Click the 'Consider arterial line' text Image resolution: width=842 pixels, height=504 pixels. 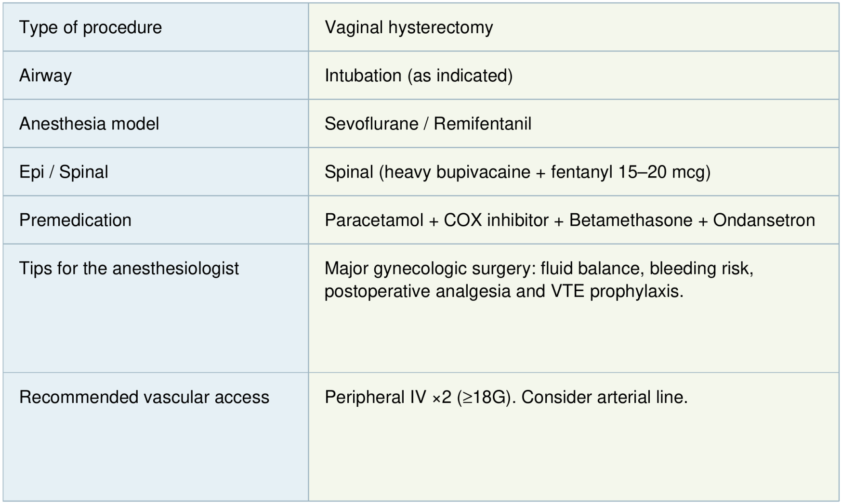(605, 397)
